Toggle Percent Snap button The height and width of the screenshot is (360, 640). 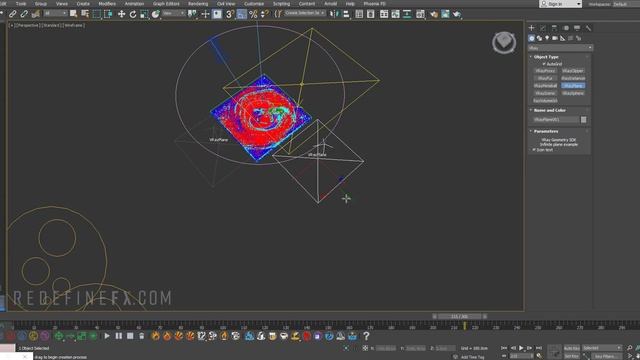click(x=253, y=14)
